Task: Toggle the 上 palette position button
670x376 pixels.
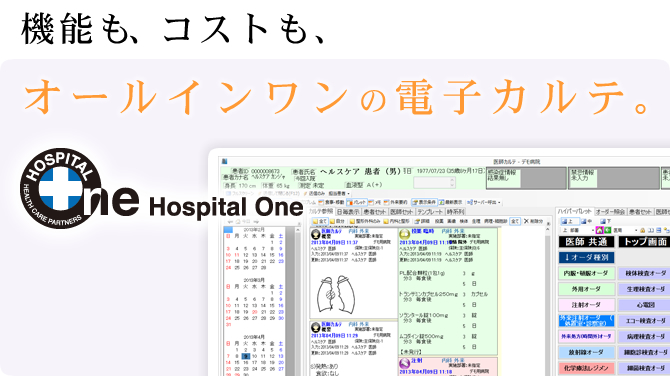Action: [x=570, y=221]
